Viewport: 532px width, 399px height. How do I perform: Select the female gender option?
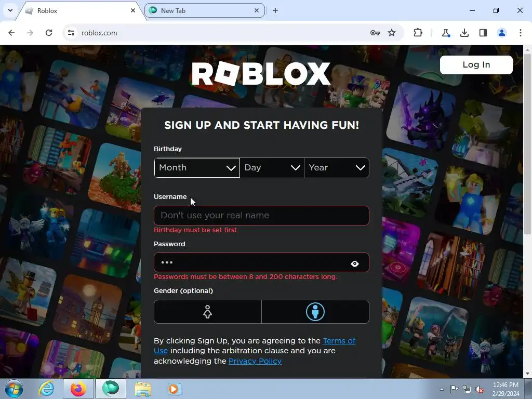click(208, 312)
